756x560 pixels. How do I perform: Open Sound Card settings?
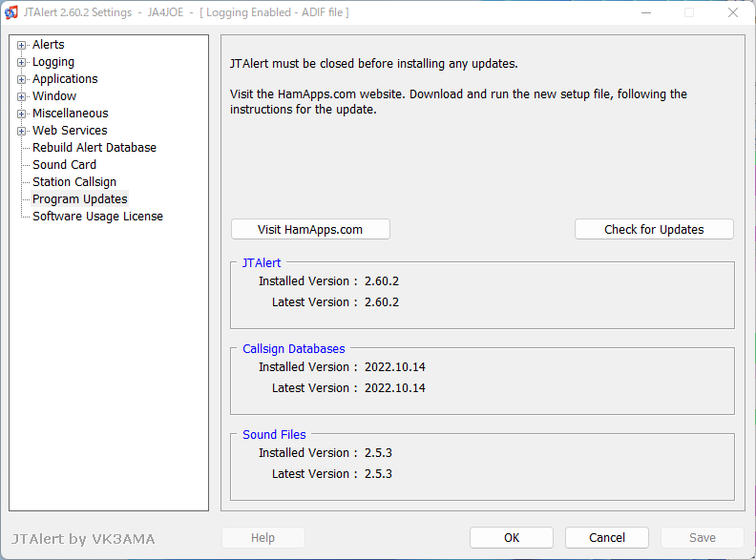(x=65, y=165)
